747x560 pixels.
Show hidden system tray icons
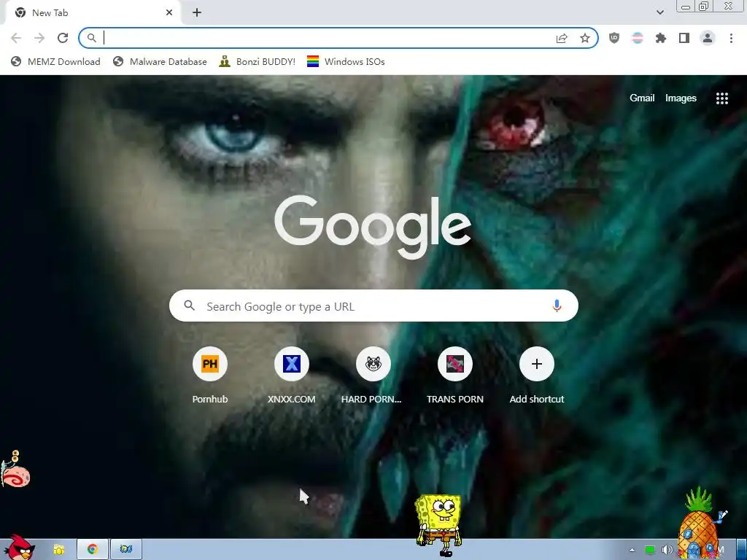click(x=632, y=550)
